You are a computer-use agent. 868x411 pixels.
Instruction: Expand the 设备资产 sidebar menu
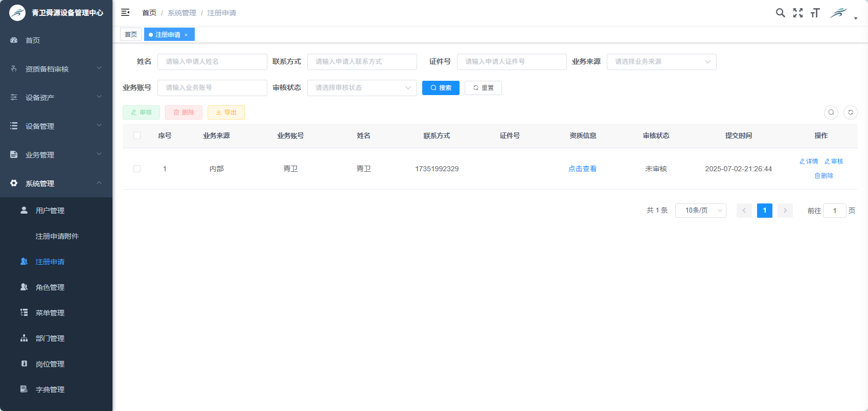click(x=56, y=98)
